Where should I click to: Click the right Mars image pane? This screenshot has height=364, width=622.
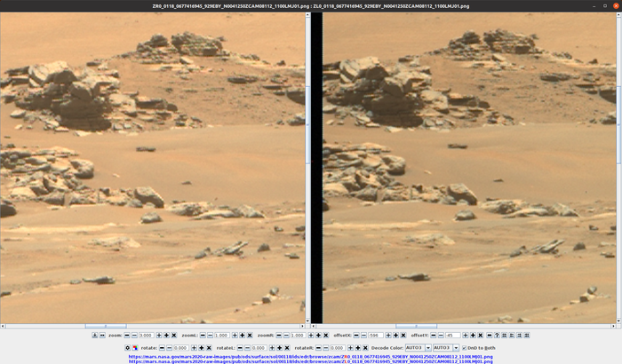(463, 168)
